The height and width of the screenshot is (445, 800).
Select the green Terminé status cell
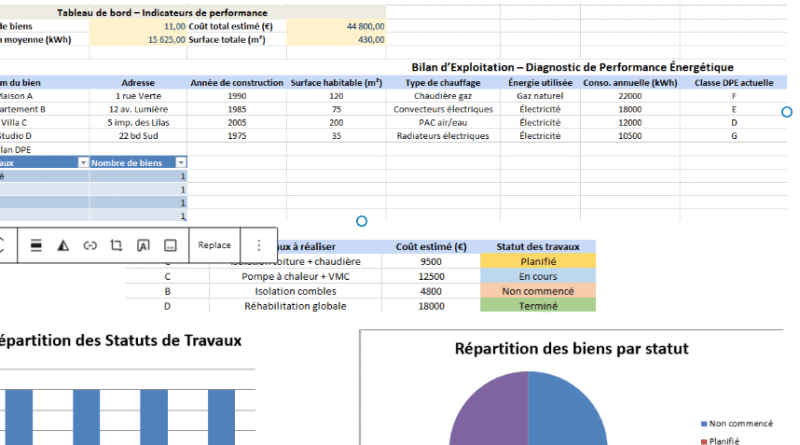pos(538,306)
